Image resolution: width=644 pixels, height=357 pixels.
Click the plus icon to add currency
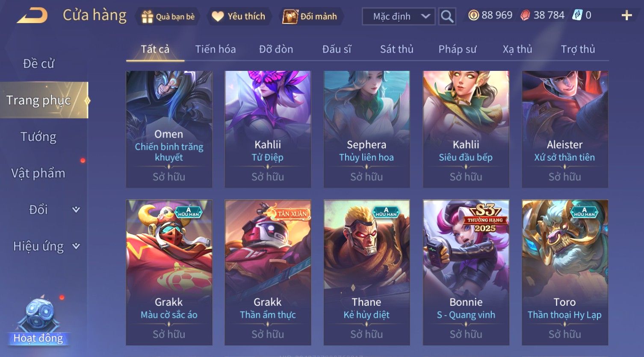(626, 15)
